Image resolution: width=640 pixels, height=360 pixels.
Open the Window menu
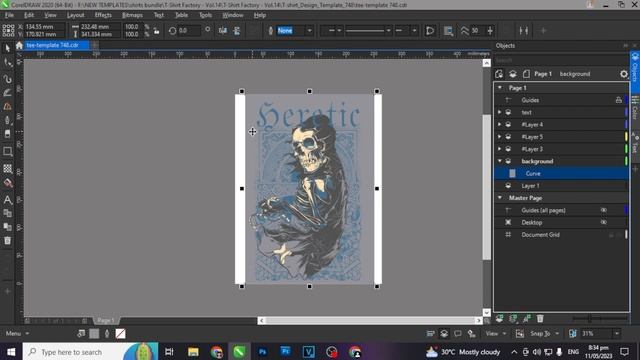pyautogui.click(x=233, y=15)
